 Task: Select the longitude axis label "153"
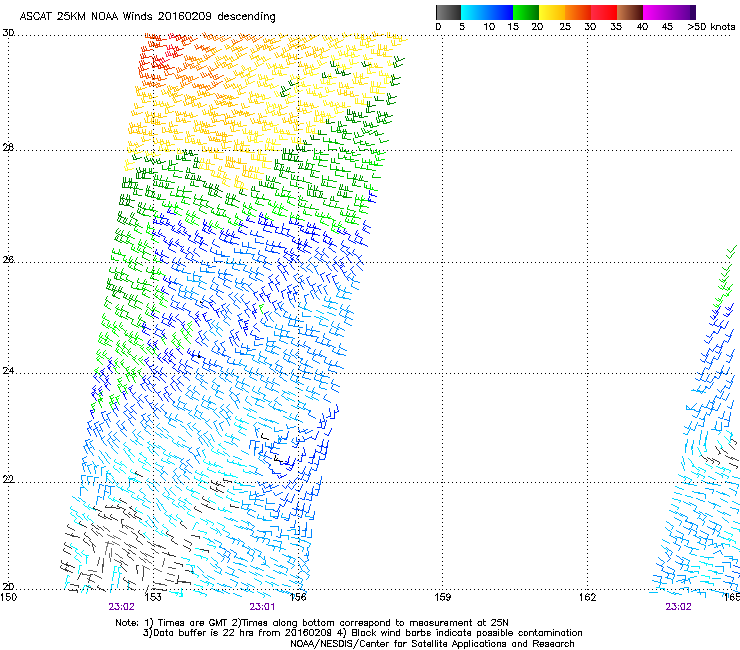click(x=153, y=597)
